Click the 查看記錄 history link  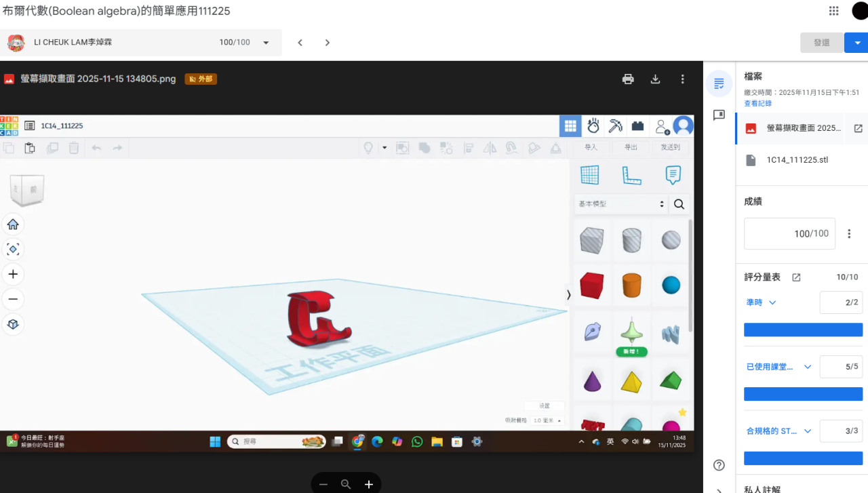[x=757, y=104]
